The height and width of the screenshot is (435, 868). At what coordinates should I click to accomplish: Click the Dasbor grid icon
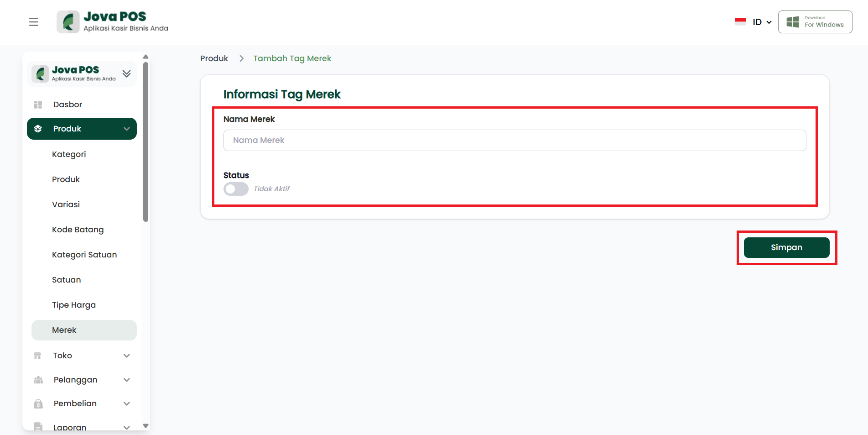[38, 105]
